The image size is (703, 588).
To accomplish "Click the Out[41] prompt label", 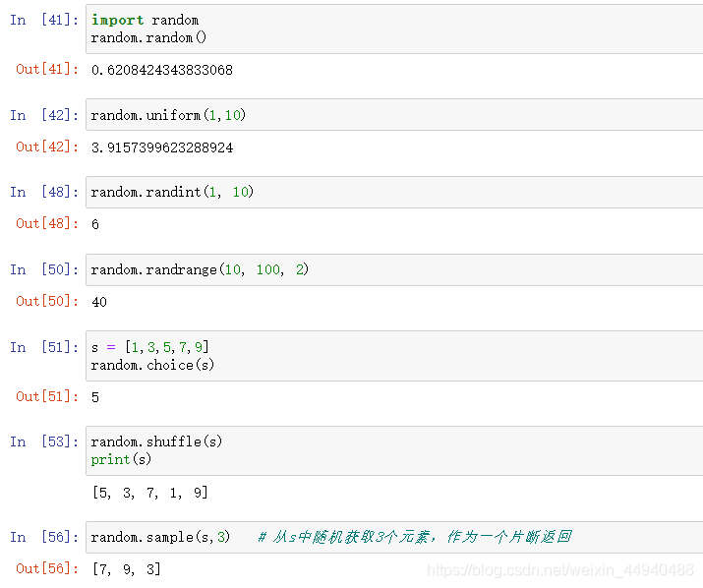I will [x=47, y=69].
